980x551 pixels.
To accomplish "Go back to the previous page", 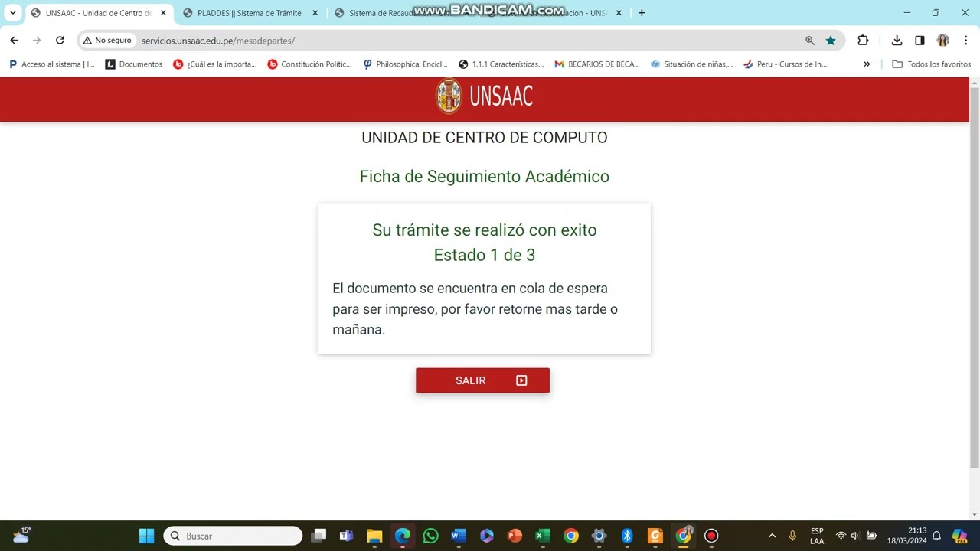I will [14, 41].
